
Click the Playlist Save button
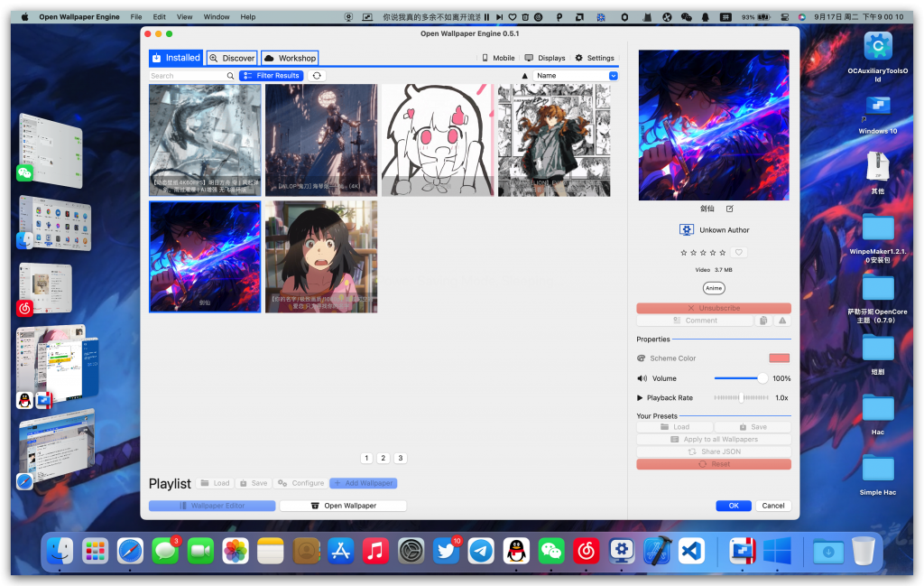point(254,483)
